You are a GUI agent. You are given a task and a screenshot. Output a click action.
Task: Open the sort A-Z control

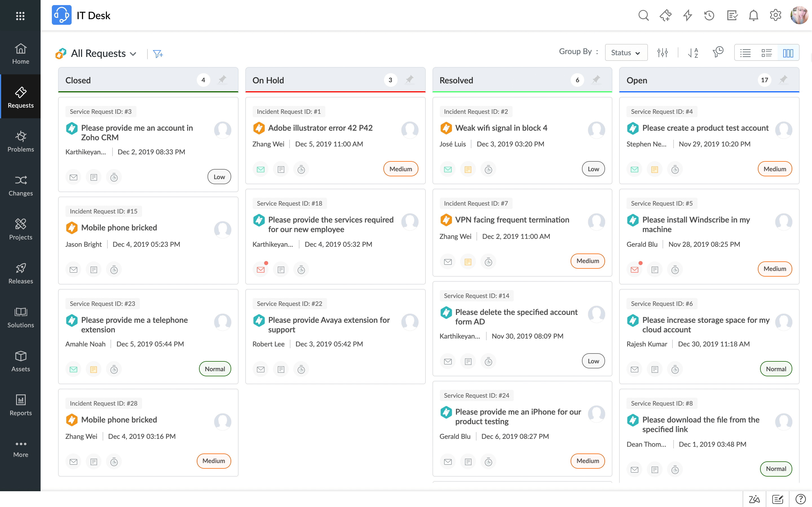click(x=693, y=52)
